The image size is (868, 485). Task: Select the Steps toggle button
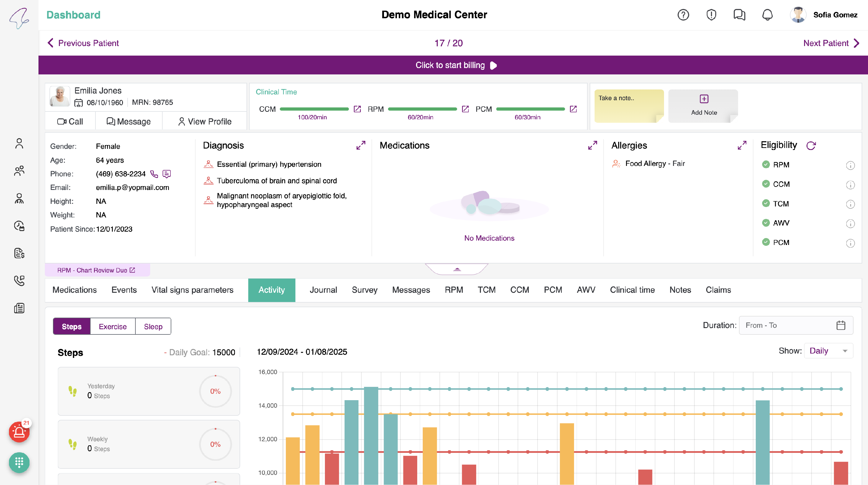point(71,327)
